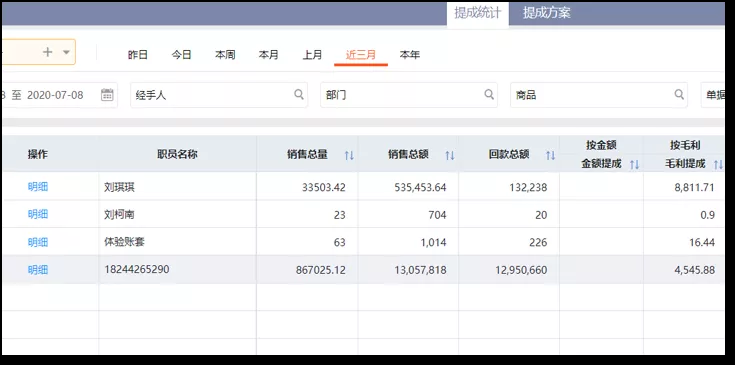Switch to 提成统计 tab
This screenshot has height=365, width=735.
point(477,13)
